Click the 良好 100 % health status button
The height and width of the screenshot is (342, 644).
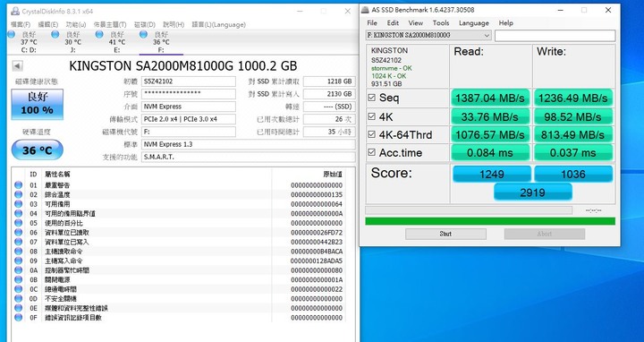(x=38, y=104)
